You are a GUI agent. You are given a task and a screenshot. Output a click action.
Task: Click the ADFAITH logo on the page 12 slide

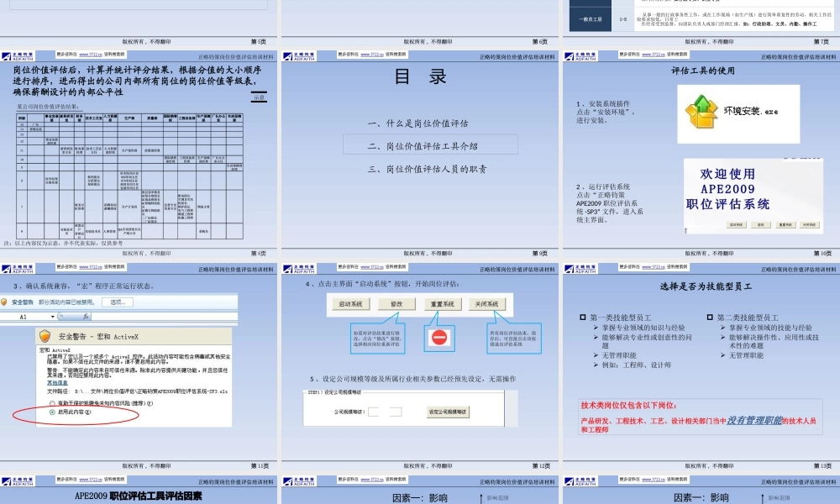click(300, 269)
